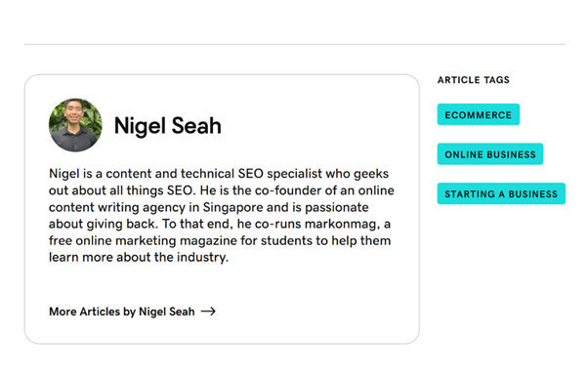This screenshot has height=377, width=588.
Task: Click the word 'TAGS' in the sidebar heading
Action: 496,80
